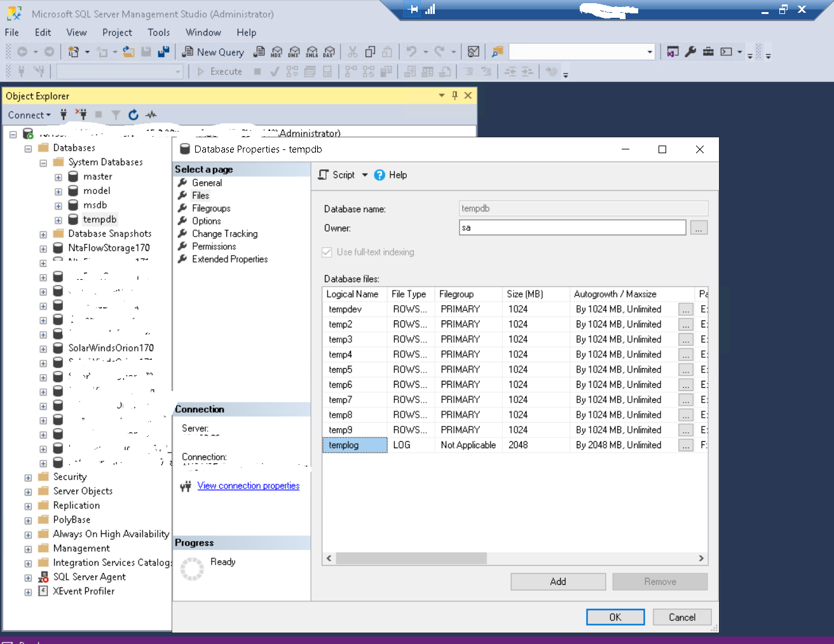834x644 pixels.
Task: Select the tempdb database in tree
Action: point(100,219)
